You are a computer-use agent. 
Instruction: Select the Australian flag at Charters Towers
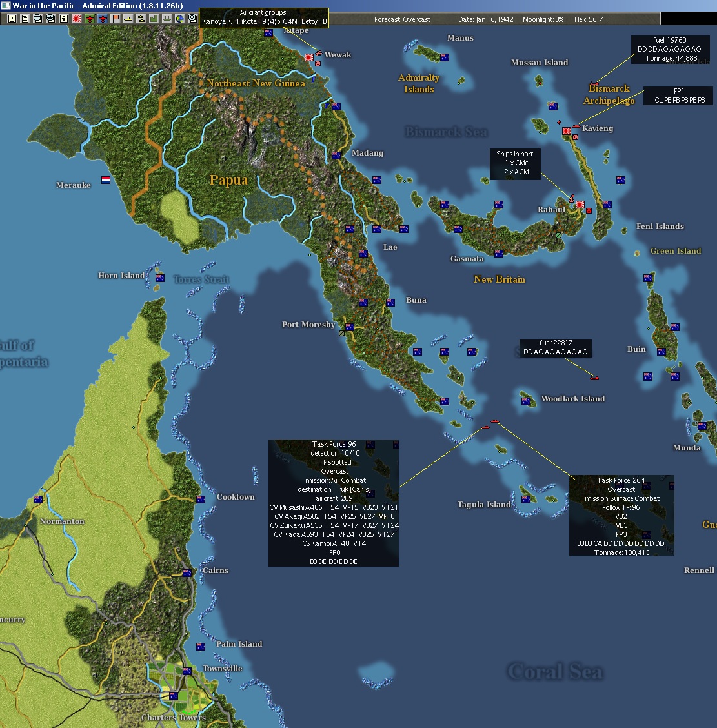[x=174, y=696]
